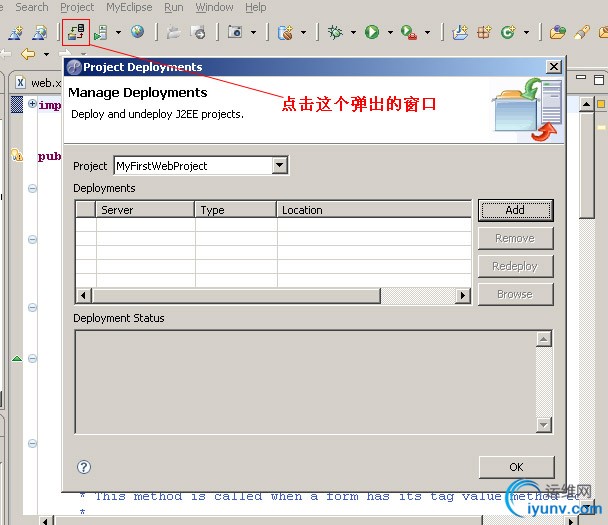Click the New Java Class icon
The width and height of the screenshot is (608, 525).
coord(508,32)
